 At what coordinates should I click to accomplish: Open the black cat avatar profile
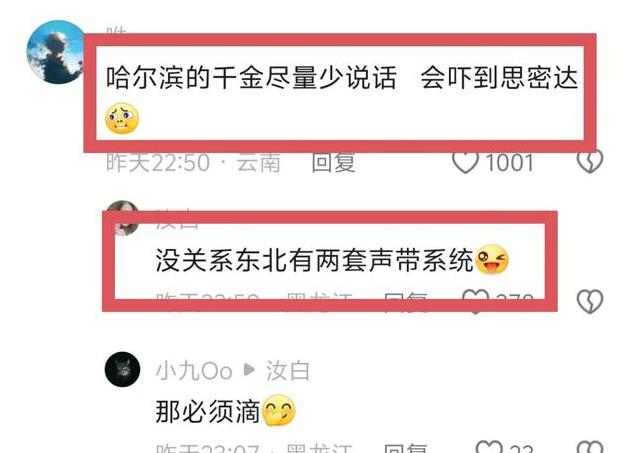[122, 369]
